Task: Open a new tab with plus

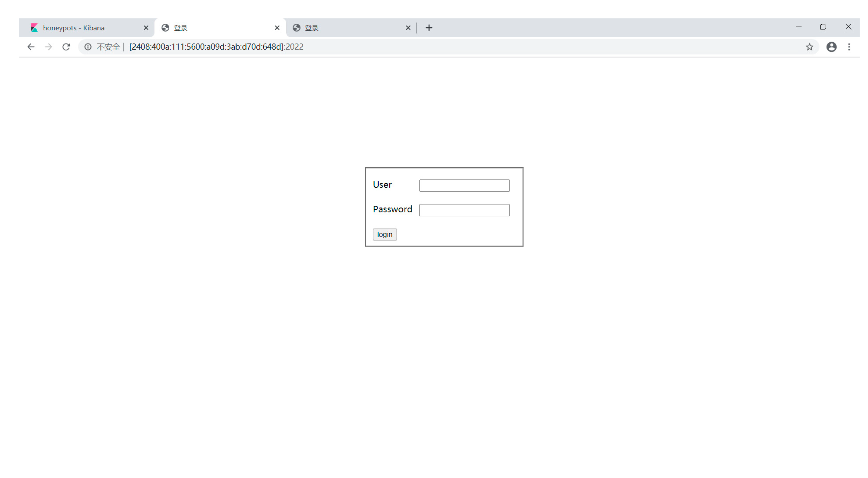Action: pos(429,28)
